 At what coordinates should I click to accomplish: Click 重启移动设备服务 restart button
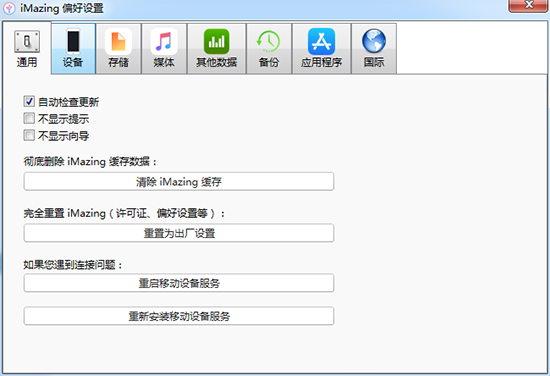179,283
